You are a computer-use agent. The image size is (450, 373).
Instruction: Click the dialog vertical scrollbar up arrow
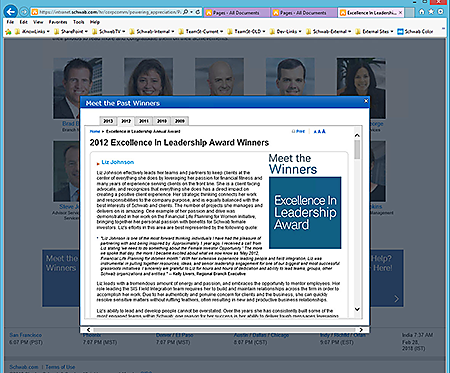[357, 135]
